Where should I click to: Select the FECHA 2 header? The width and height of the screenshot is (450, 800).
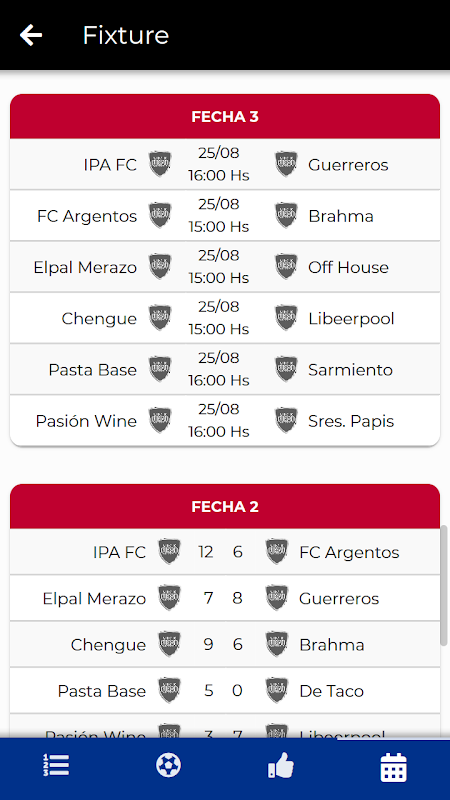click(225, 506)
